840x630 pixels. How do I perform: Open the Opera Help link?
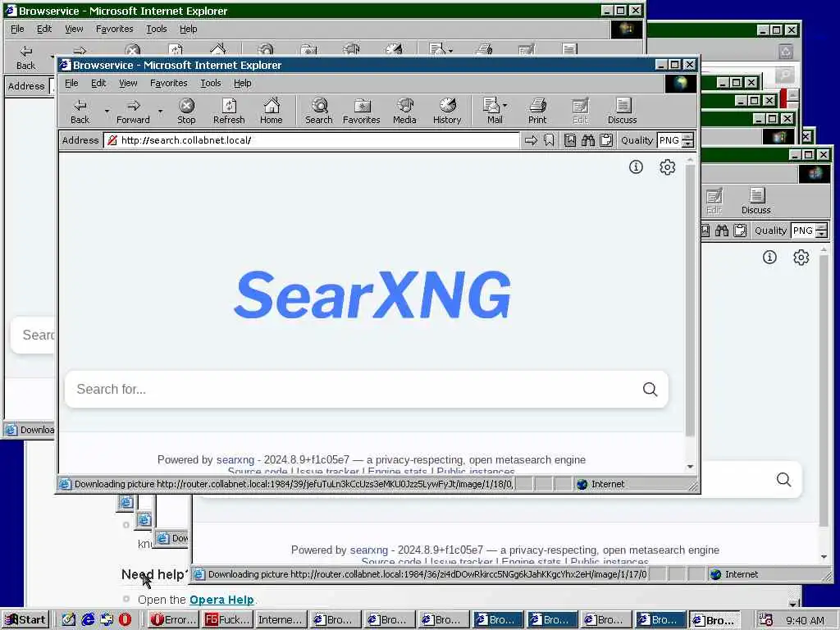[221, 600]
